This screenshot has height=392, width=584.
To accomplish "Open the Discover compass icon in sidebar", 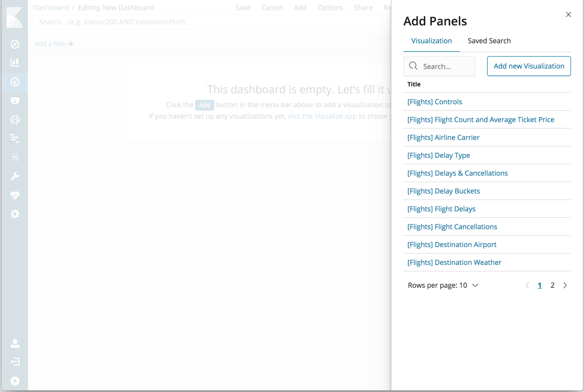I will tap(15, 44).
